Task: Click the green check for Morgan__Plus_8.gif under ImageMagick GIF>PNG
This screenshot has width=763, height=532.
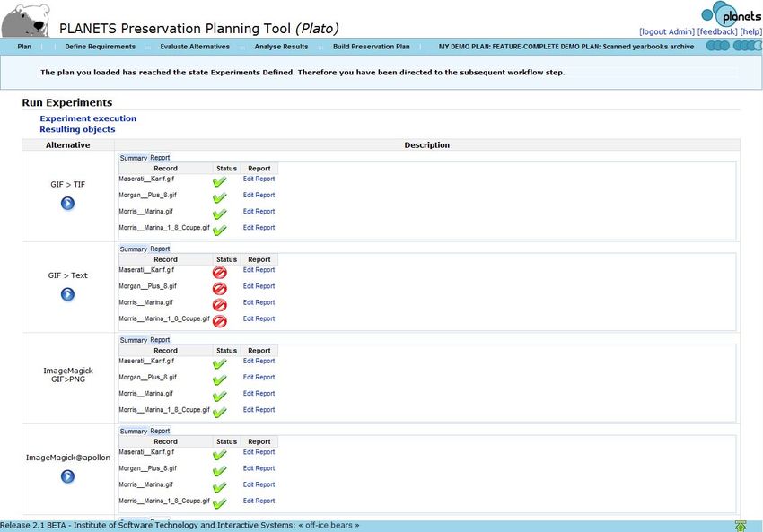Action: [219, 379]
